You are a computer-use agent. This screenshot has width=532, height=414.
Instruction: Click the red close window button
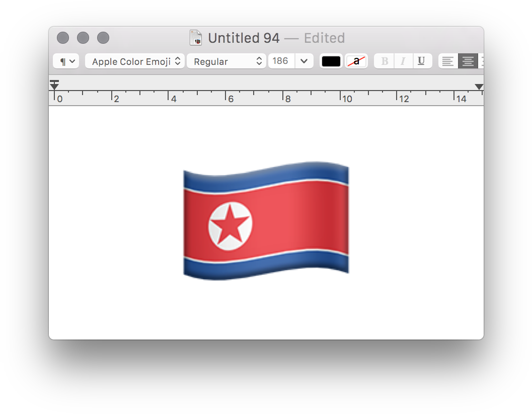pyautogui.click(x=63, y=38)
